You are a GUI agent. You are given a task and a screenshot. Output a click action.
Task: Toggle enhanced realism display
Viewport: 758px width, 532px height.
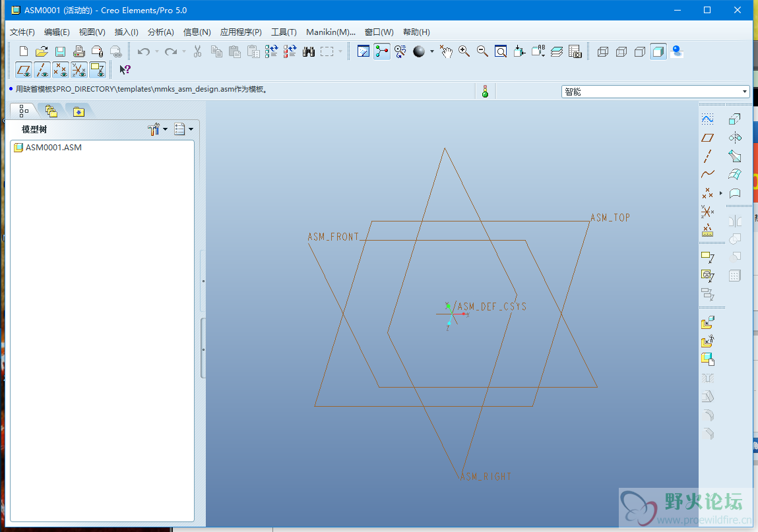(x=677, y=51)
